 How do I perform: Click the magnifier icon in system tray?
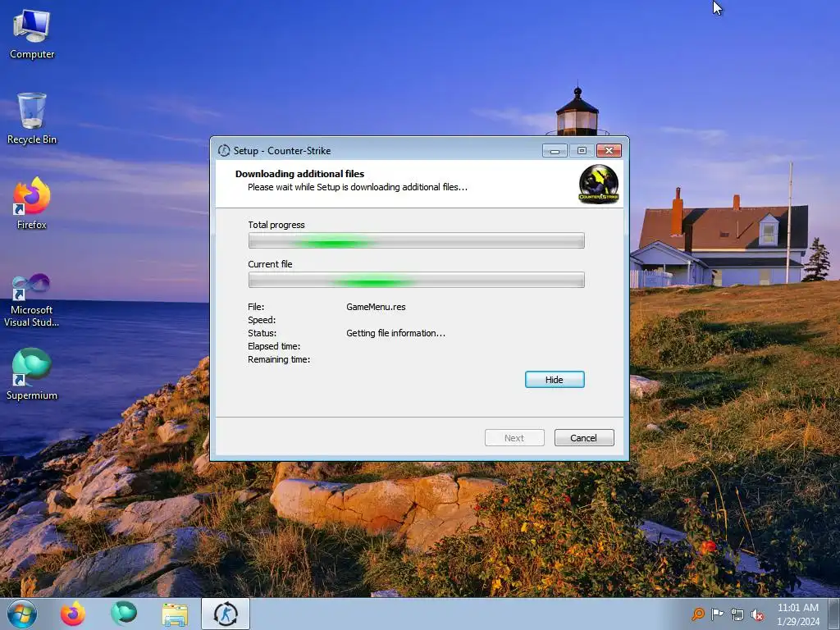pos(697,614)
